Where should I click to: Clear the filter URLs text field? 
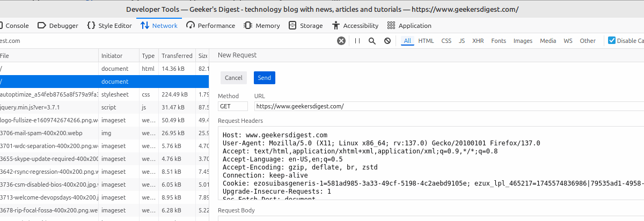click(x=341, y=41)
